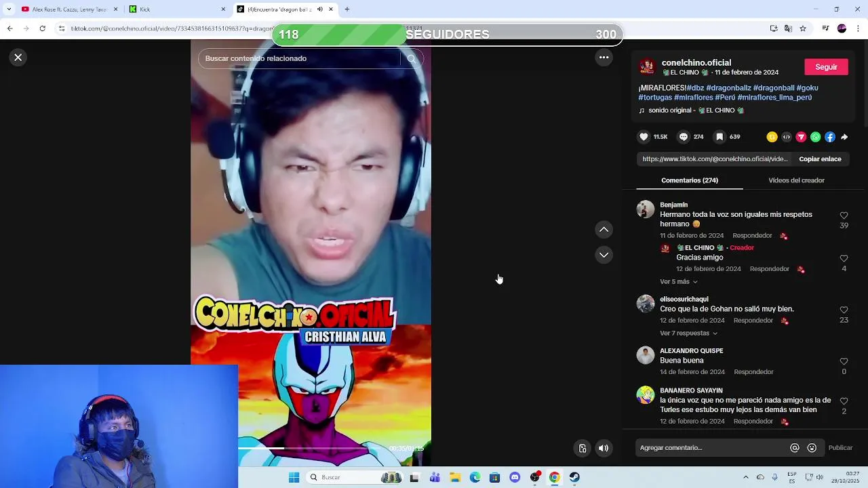The height and width of the screenshot is (488, 868).
Task: Go back in browser history
Action: (9, 28)
